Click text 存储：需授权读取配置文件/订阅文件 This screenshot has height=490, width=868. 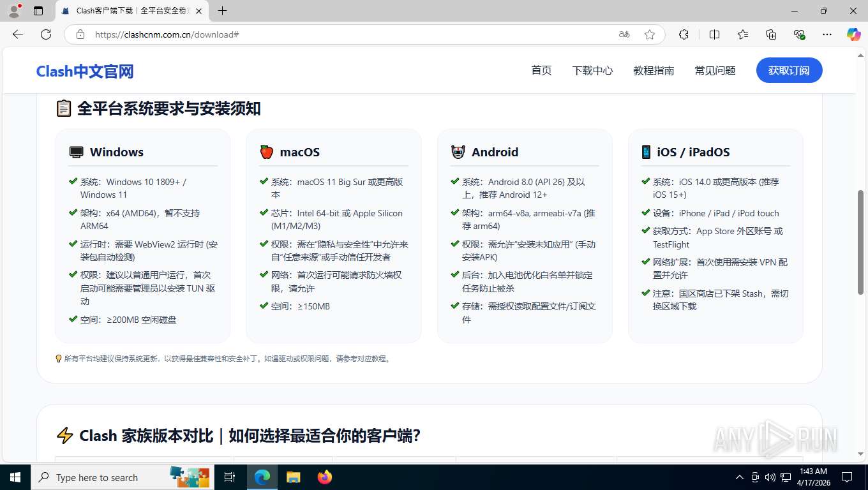coord(529,313)
